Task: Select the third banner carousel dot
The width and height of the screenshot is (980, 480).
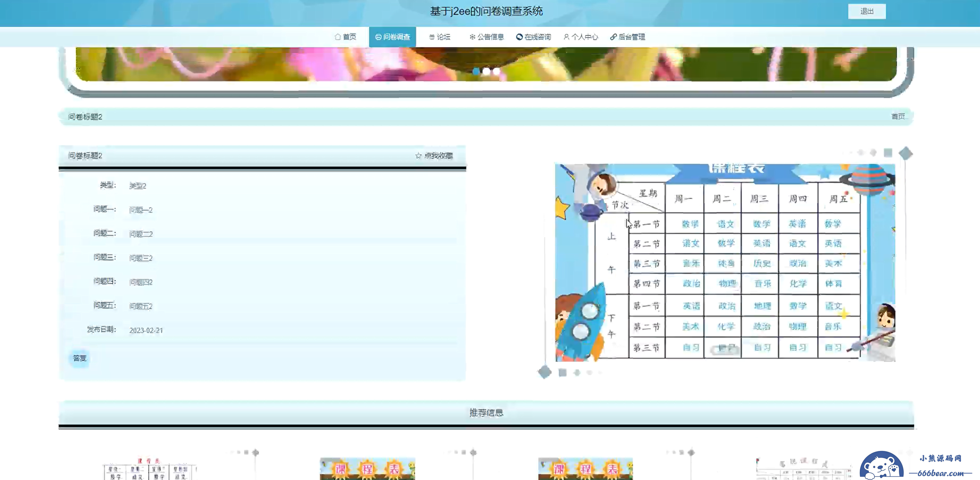Action: click(497, 71)
